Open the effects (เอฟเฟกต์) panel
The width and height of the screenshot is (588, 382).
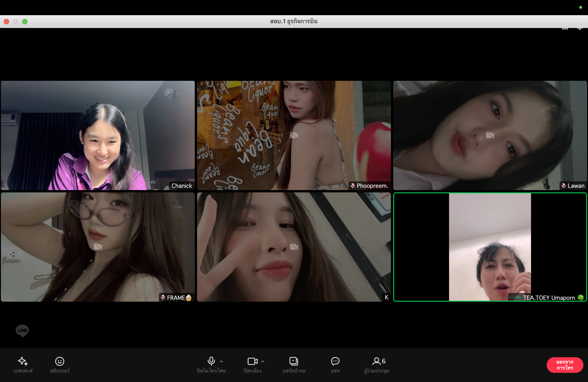[23, 365]
